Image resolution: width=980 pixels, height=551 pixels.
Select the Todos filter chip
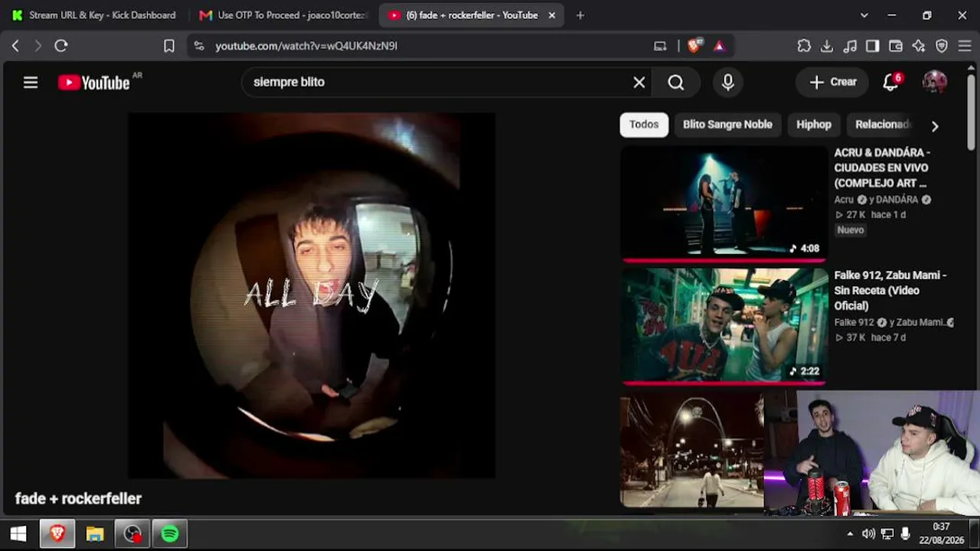[644, 125]
